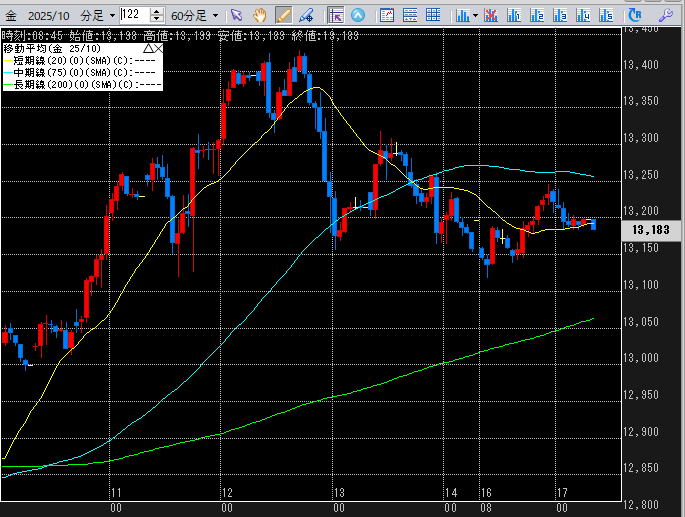The height and width of the screenshot is (517, 685).
Task: Select indicator preset 5 icon
Action: pos(606,16)
